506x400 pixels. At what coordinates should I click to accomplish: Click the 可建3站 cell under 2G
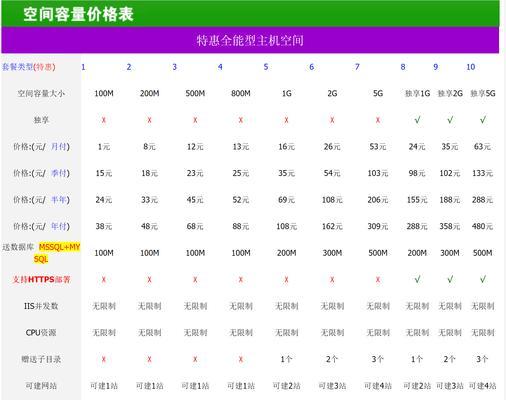pyautogui.click(x=332, y=386)
